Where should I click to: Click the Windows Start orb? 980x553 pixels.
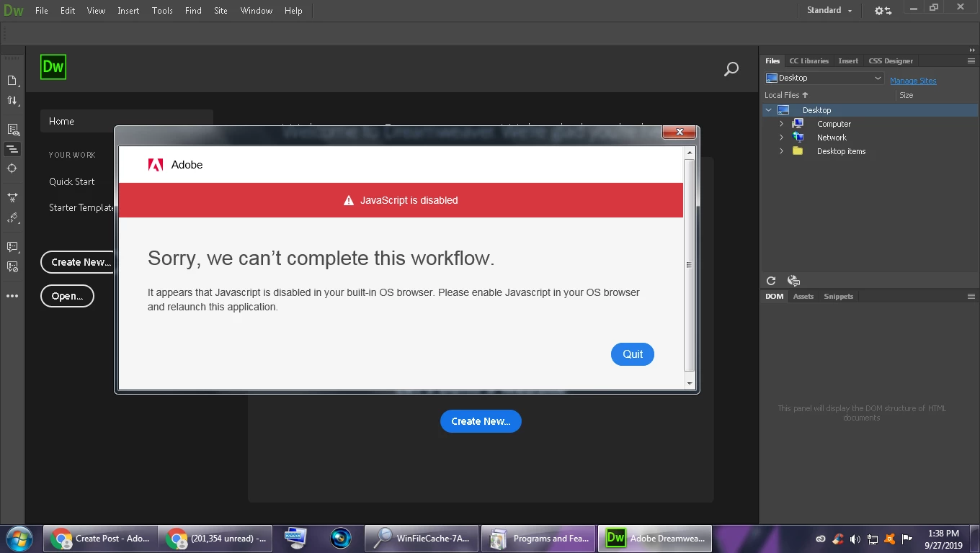coord(19,539)
